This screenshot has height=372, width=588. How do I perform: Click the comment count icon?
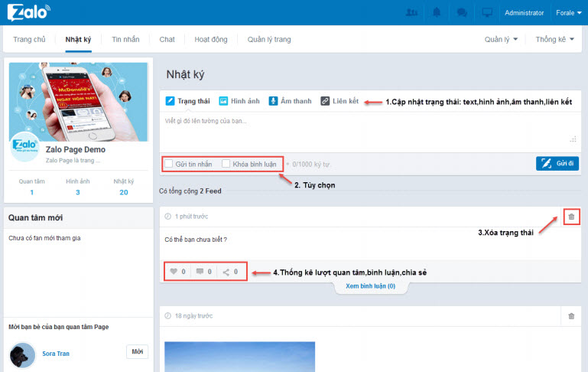pyautogui.click(x=200, y=271)
